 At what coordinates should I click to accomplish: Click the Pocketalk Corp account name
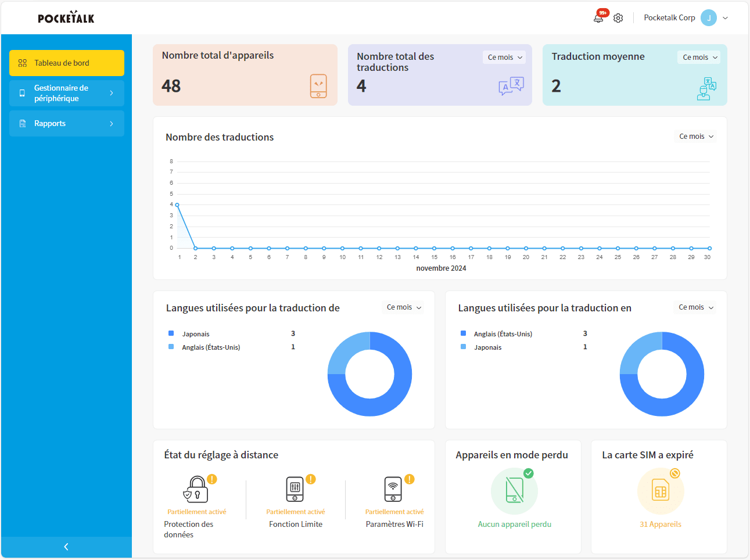click(x=669, y=18)
